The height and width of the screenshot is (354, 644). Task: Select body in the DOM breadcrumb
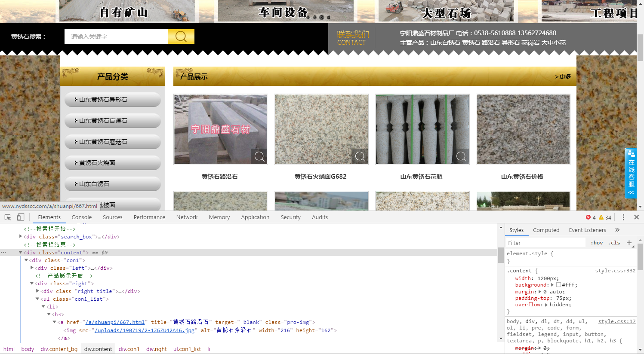[x=28, y=349]
